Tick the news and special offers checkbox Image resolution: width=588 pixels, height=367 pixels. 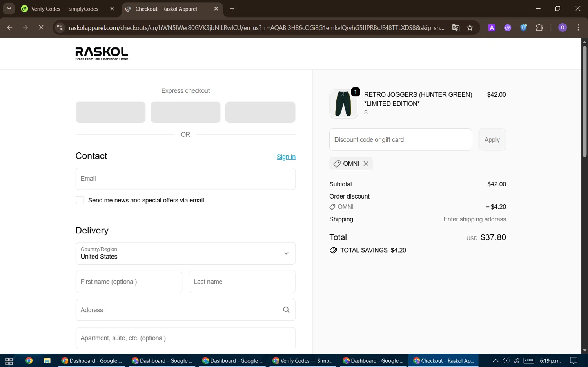pyautogui.click(x=80, y=200)
